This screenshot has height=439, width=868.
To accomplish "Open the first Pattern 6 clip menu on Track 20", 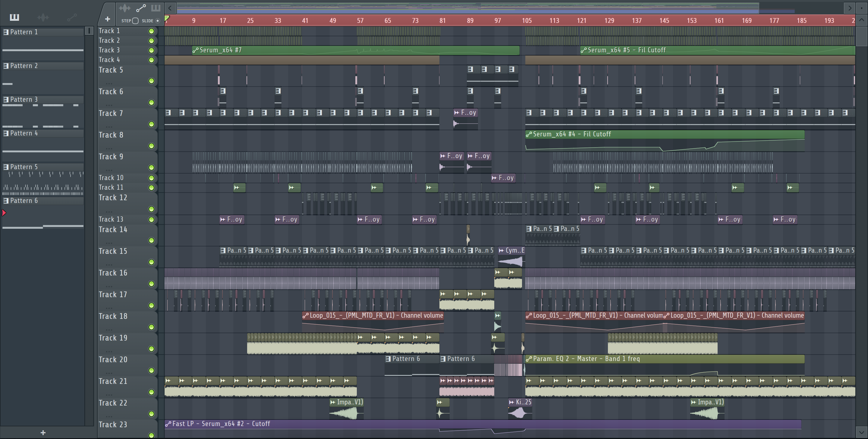I will pyautogui.click(x=388, y=359).
